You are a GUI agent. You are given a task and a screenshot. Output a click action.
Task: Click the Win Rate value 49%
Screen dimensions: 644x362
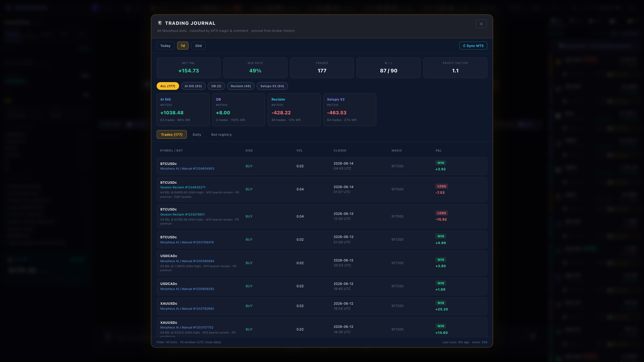(255, 71)
